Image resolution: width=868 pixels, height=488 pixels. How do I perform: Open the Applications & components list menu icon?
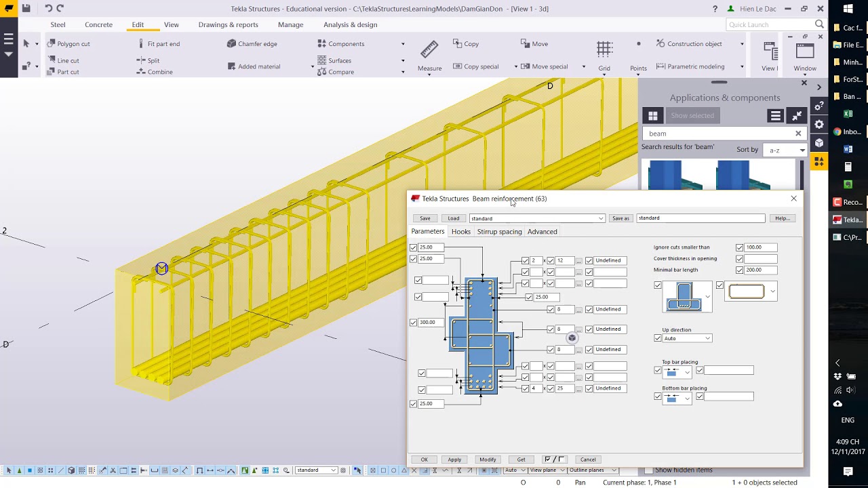pos(775,116)
